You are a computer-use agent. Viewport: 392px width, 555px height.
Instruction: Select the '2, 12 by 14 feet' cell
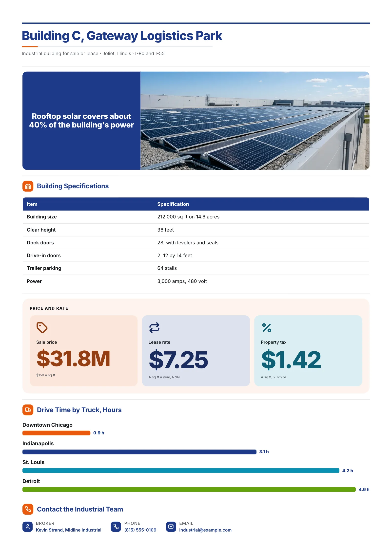pos(175,256)
